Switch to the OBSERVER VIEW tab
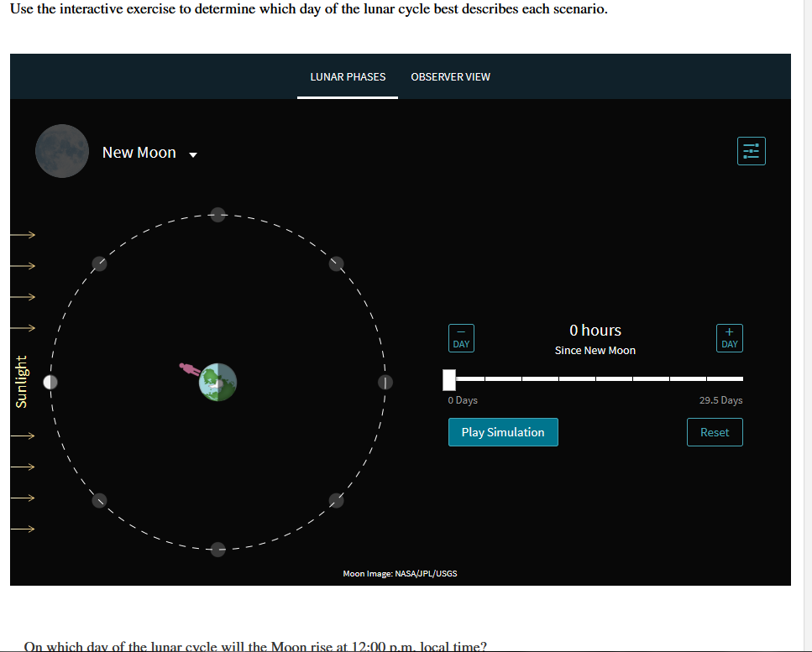The width and height of the screenshot is (812, 652). pos(451,76)
